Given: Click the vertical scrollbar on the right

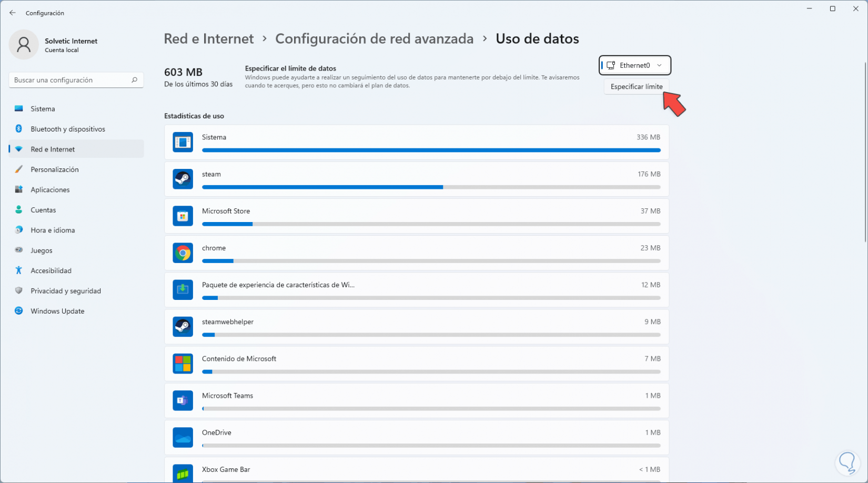Looking at the screenshot, I should point(865,153).
